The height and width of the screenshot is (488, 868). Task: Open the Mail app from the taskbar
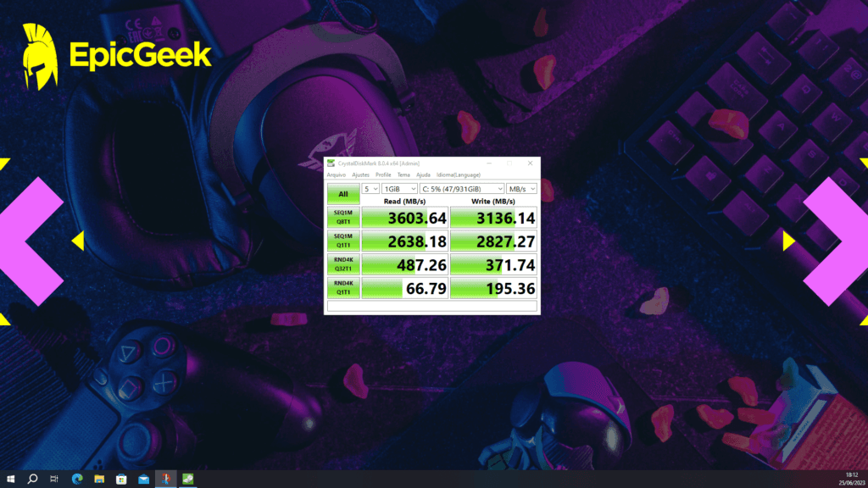click(x=142, y=479)
